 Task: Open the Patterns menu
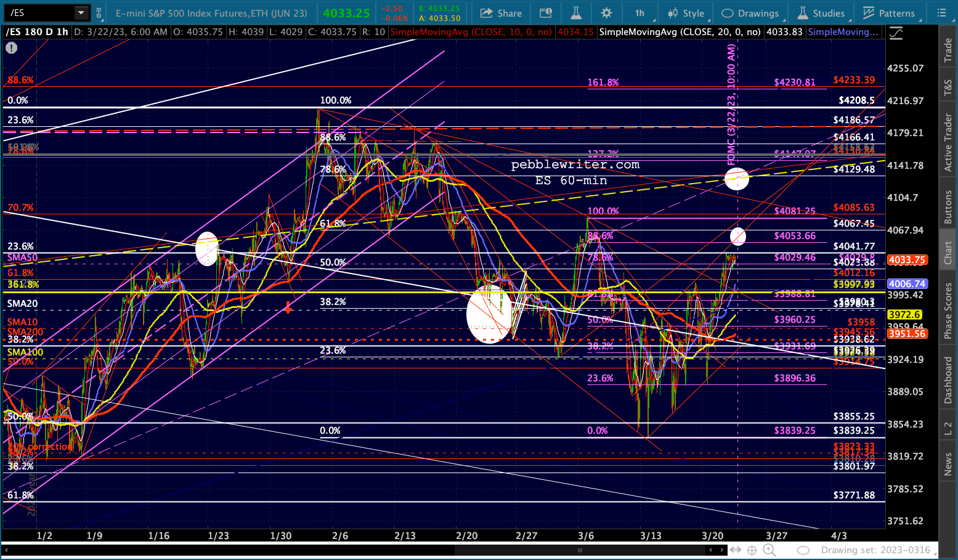pos(889,13)
